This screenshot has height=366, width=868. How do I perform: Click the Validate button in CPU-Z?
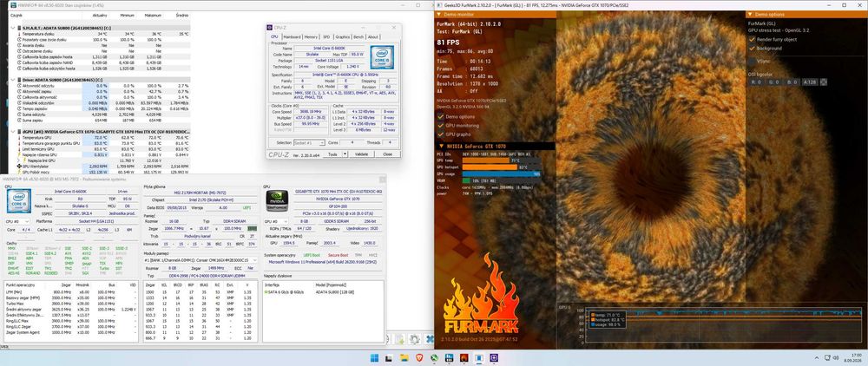coord(361,154)
